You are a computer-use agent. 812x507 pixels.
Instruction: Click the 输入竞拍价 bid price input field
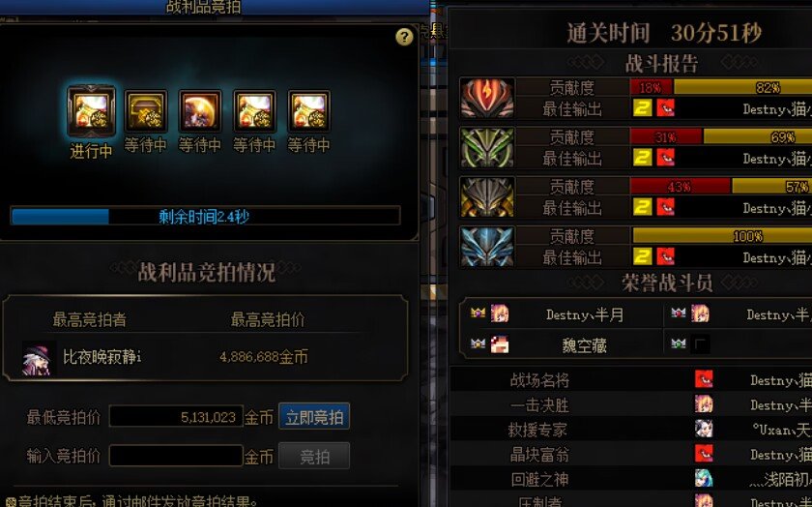[x=176, y=456]
